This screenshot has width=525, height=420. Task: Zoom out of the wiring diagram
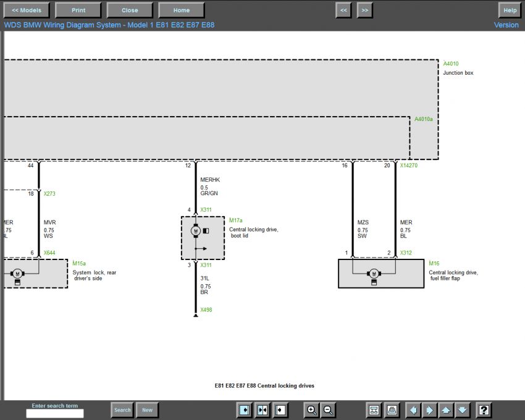tap(328, 410)
